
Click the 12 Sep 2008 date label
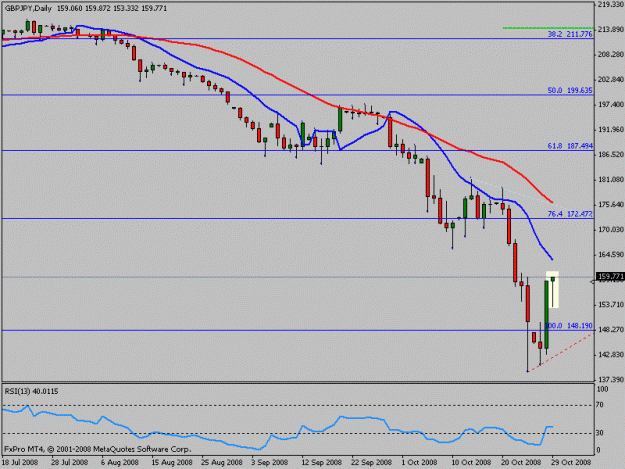pyautogui.click(x=322, y=462)
